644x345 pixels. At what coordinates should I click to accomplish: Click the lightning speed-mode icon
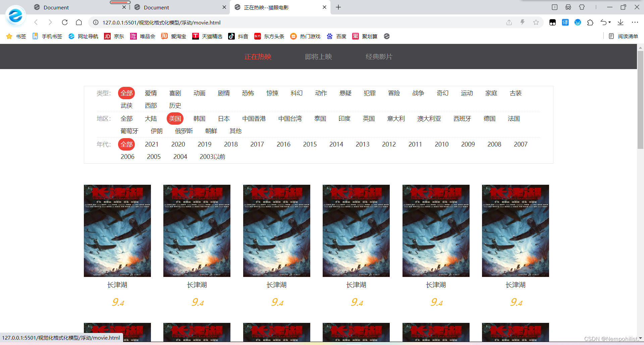[523, 22]
